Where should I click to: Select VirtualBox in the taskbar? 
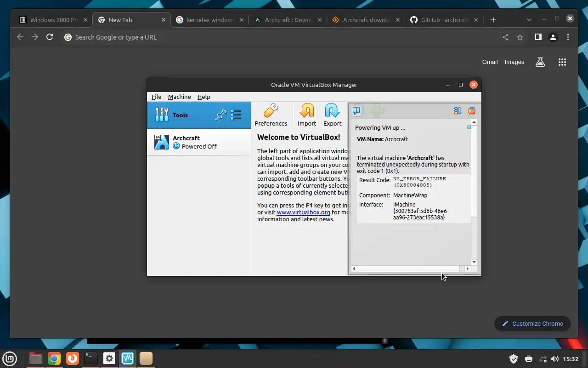(x=128, y=358)
